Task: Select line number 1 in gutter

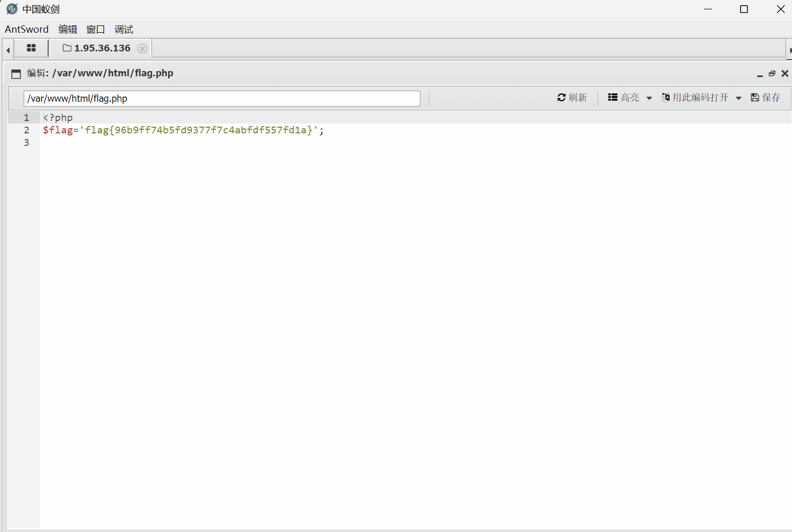Action: [x=26, y=118]
